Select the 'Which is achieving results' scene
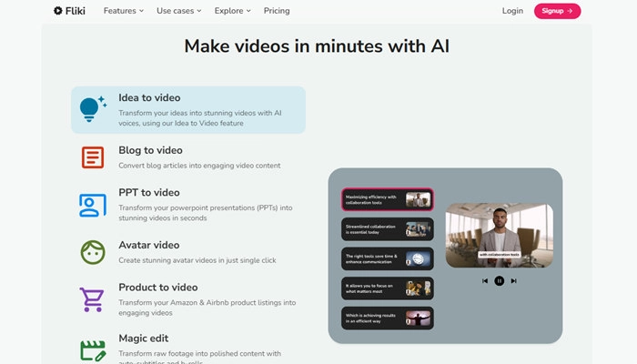The height and width of the screenshot is (364, 637). [388, 318]
